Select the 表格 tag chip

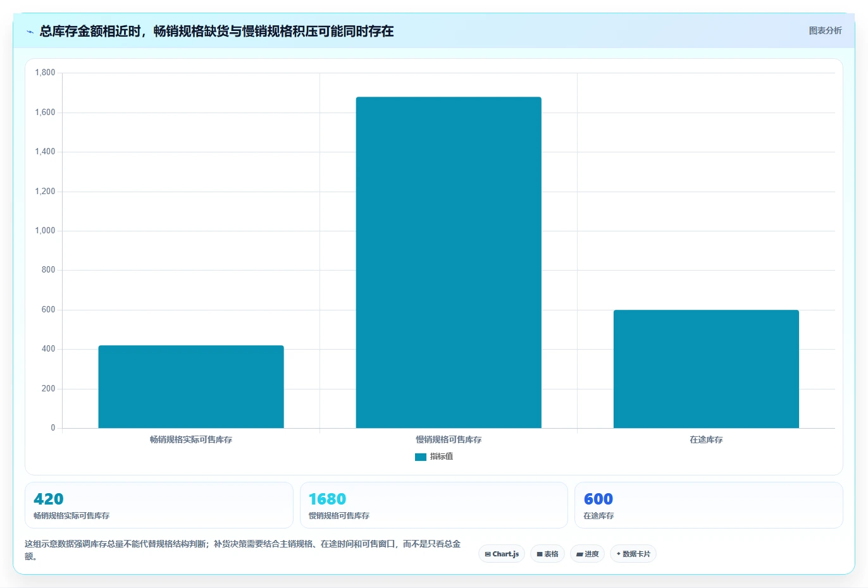[547, 554]
